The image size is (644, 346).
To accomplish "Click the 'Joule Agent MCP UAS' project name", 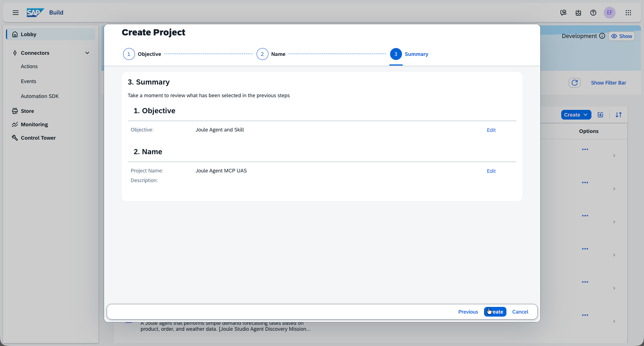I will [221, 171].
